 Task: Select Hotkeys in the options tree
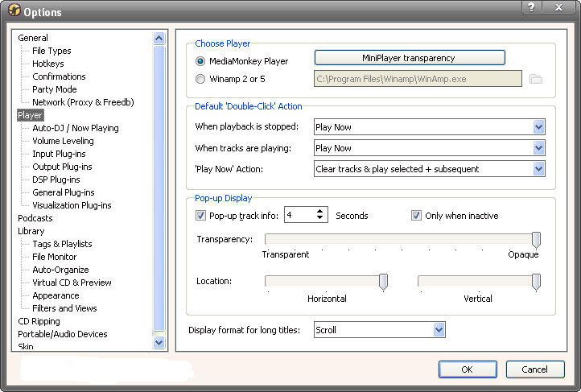pyautogui.click(x=48, y=64)
